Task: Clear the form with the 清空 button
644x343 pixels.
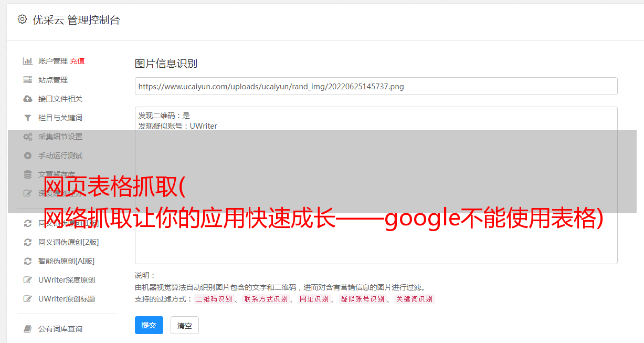Action: [x=185, y=325]
